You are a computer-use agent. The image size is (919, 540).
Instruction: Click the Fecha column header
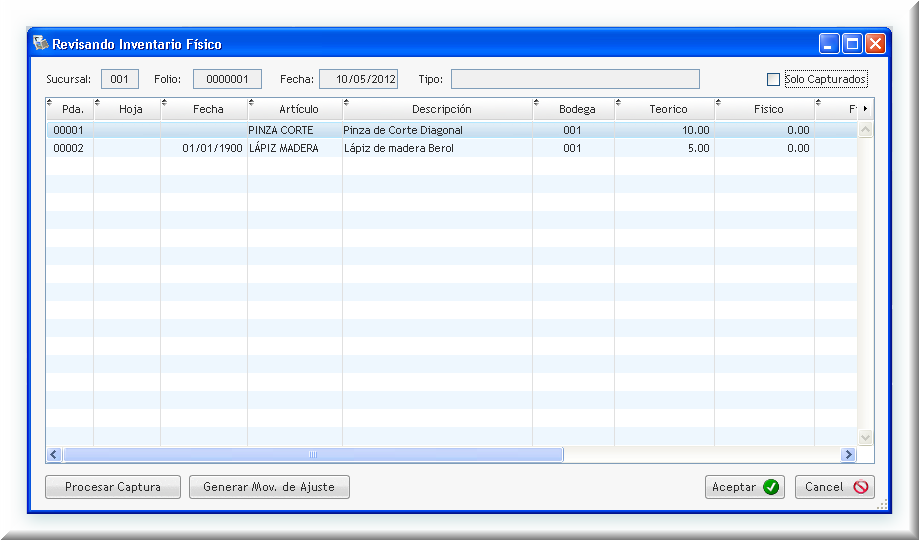[208, 109]
